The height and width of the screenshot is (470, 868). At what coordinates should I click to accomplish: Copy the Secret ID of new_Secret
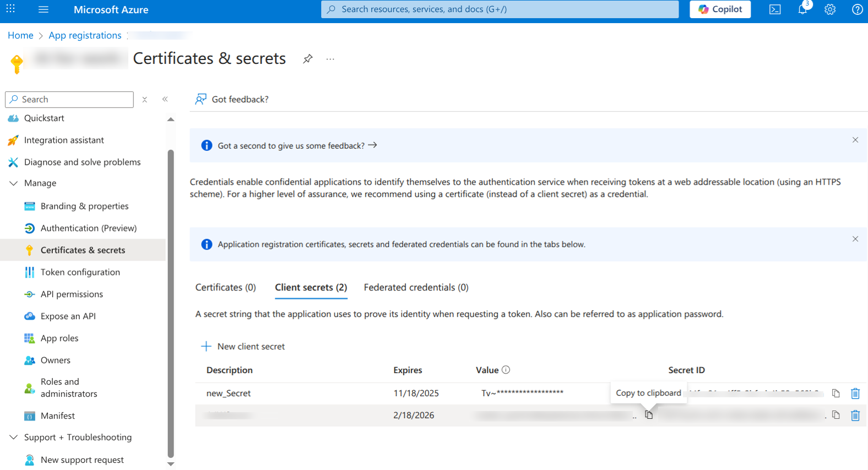click(836, 393)
